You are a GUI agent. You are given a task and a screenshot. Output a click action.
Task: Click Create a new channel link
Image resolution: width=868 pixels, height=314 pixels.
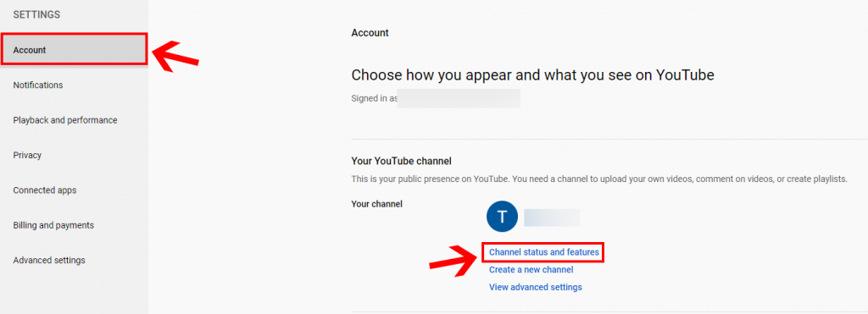click(531, 270)
